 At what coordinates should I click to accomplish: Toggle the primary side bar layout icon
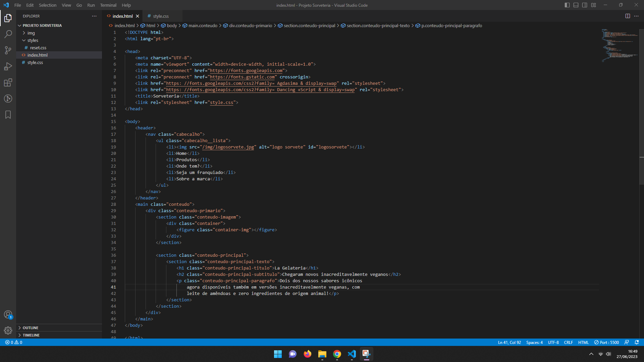[x=567, y=5]
